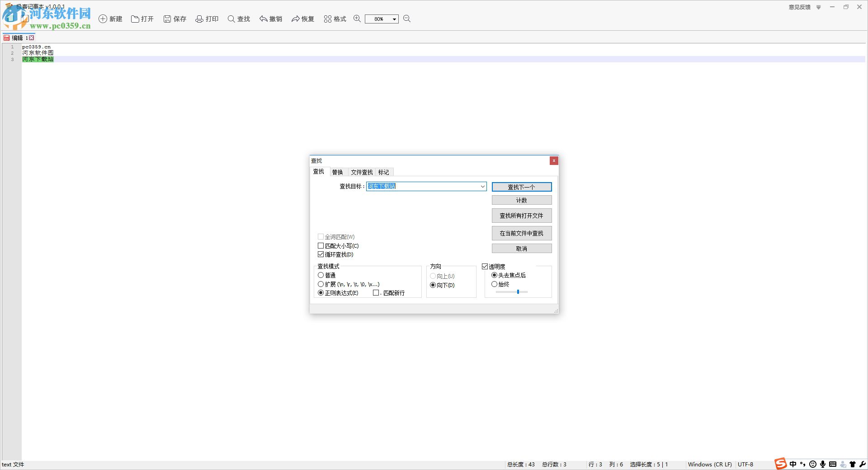Choose 普通 search mode
This screenshot has height=470, width=868.
(321, 275)
